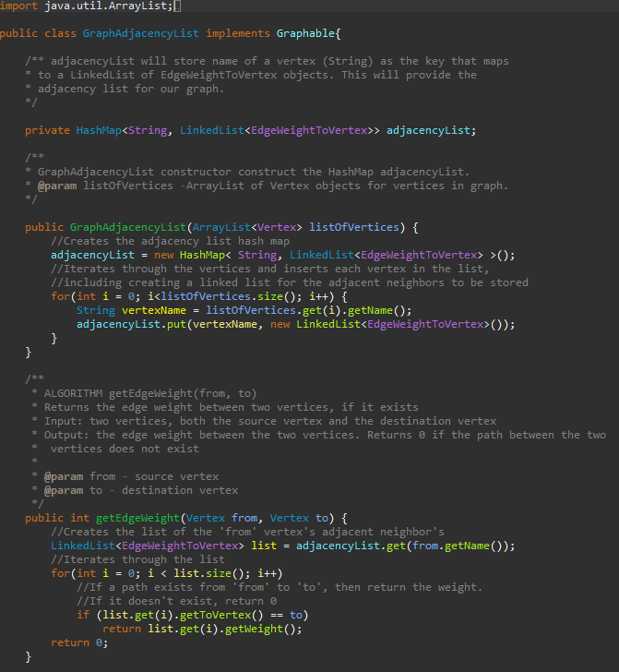Click the 'return 0;' statement
Viewport: 619px width, 672px height.
[79, 642]
